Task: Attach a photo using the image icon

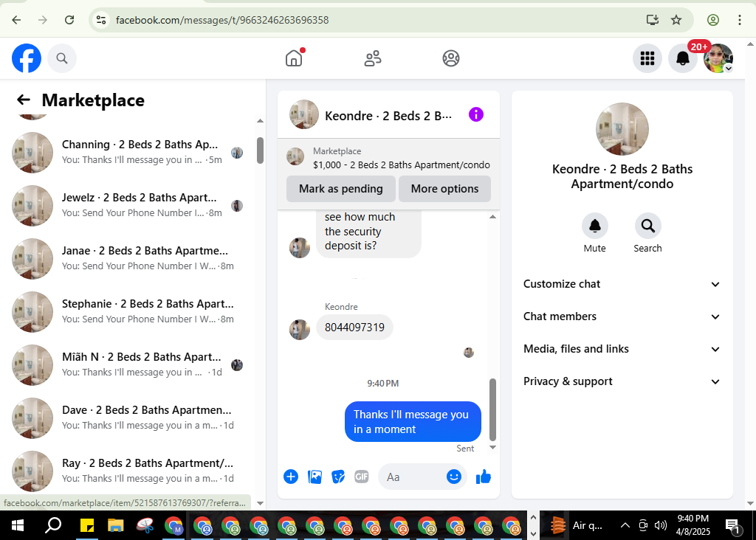Action: coord(315,477)
